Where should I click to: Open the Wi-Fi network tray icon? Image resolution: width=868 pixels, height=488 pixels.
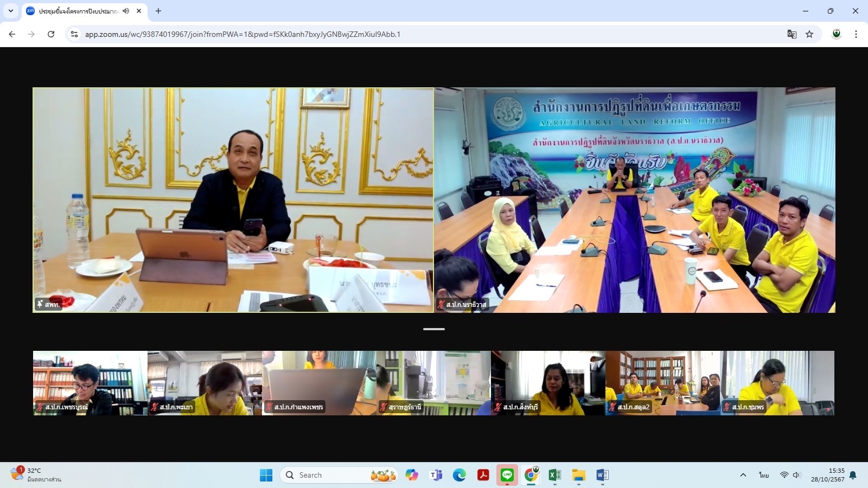point(784,475)
